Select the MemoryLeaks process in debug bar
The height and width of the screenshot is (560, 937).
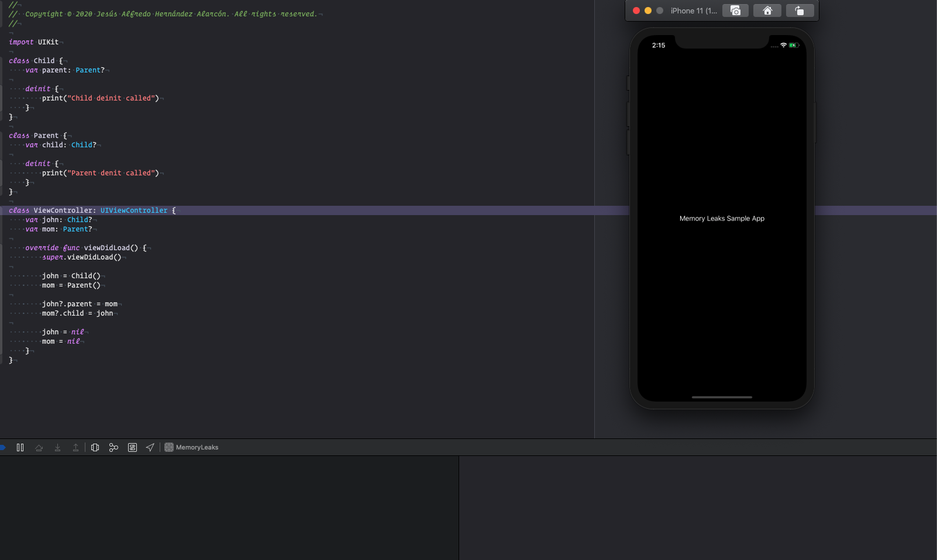click(191, 447)
